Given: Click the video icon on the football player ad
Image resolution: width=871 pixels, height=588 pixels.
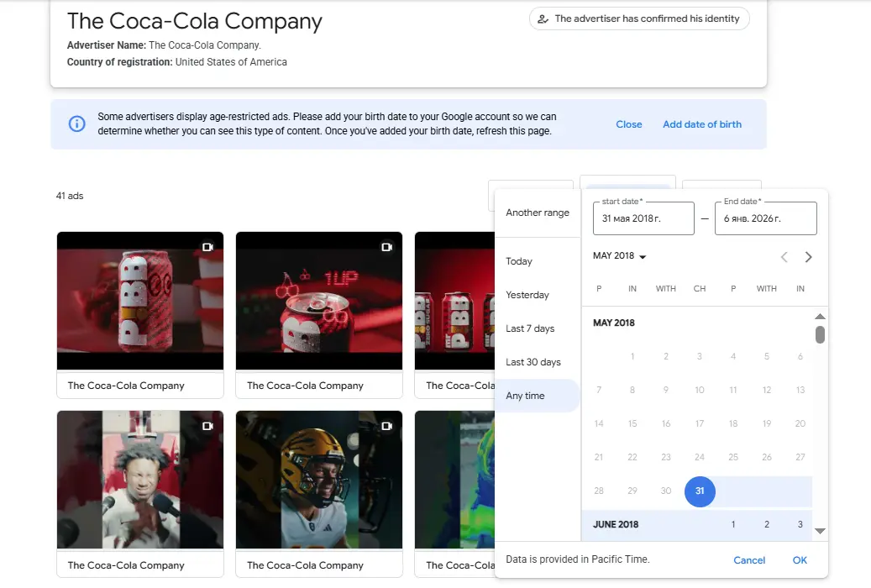Looking at the screenshot, I should pyautogui.click(x=386, y=426).
